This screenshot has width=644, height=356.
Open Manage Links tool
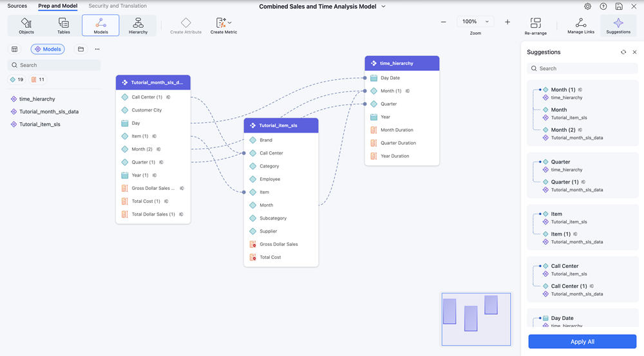(x=581, y=23)
